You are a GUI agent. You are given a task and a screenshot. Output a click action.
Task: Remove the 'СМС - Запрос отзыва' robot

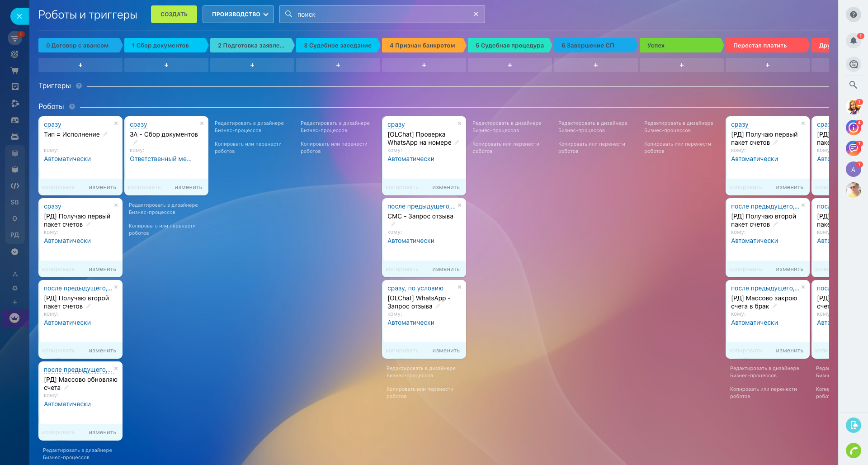coord(459,205)
